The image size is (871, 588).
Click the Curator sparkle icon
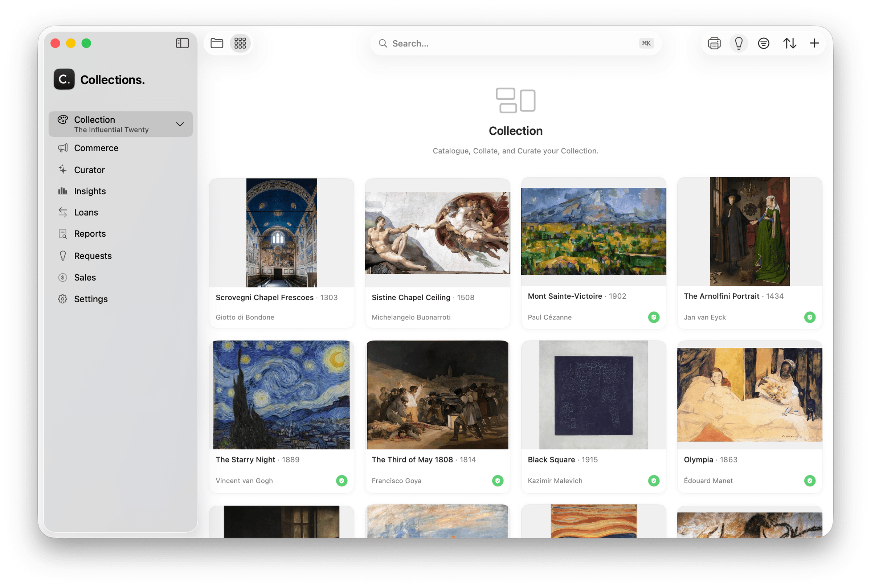coord(62,170)
